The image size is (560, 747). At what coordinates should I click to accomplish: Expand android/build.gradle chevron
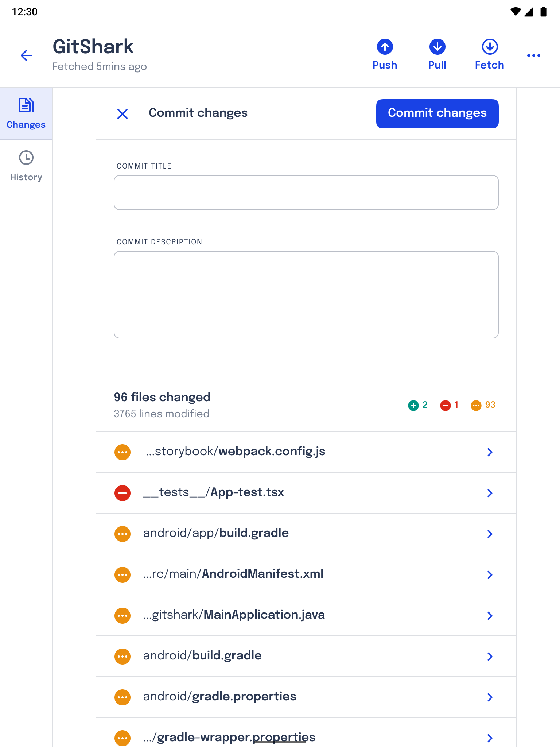[490, 657]
